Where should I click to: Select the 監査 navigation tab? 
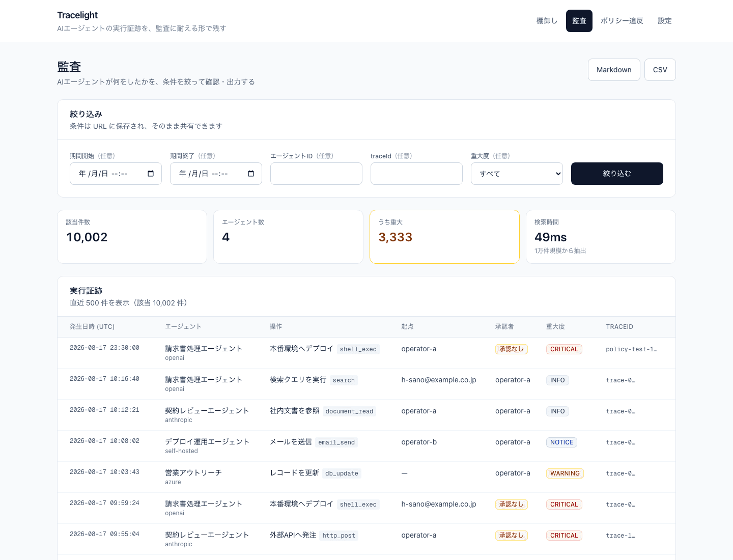(x=579, y=21)
